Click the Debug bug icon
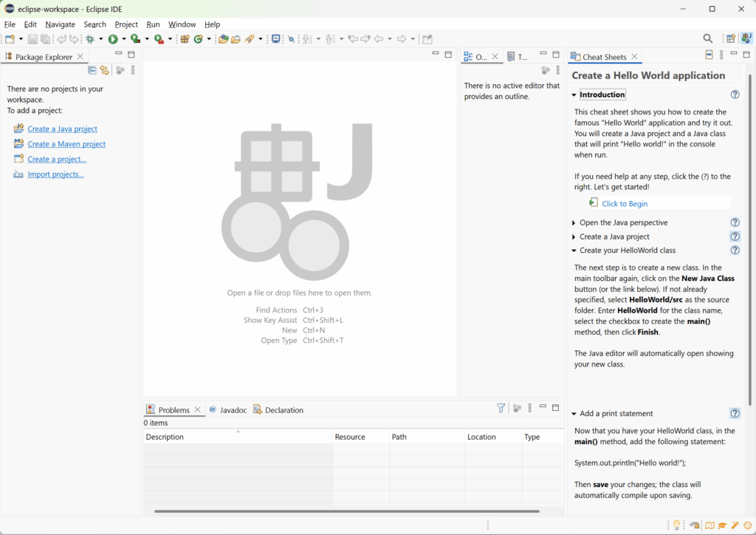The image size is (756, 535). click(x=90, y=39)
